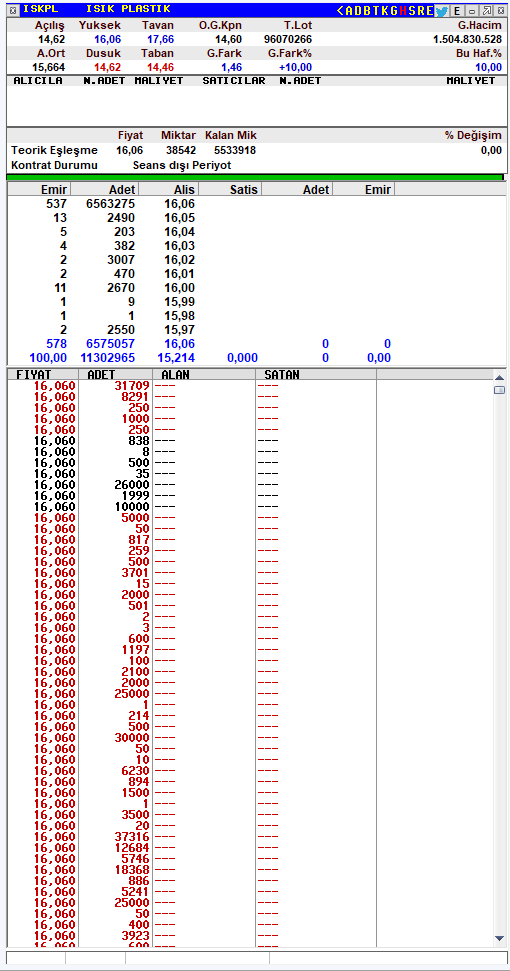
Task: Select the ISKPL symbol code in title
Action: coord(40,9)
